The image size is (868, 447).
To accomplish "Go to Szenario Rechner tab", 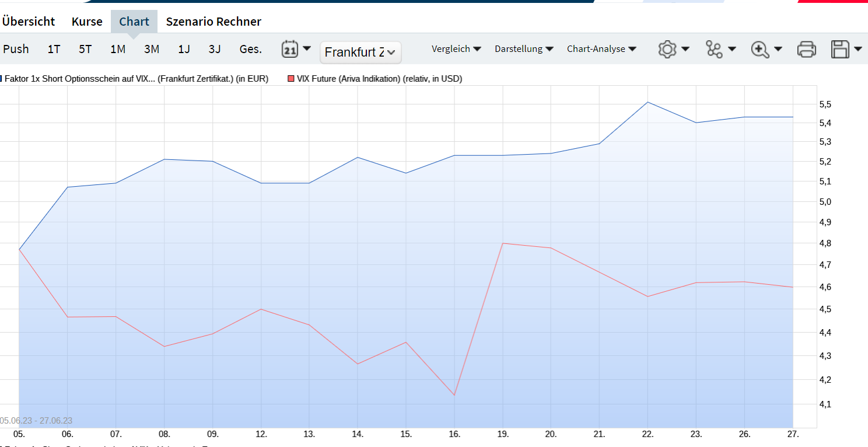I will [213, 22].
